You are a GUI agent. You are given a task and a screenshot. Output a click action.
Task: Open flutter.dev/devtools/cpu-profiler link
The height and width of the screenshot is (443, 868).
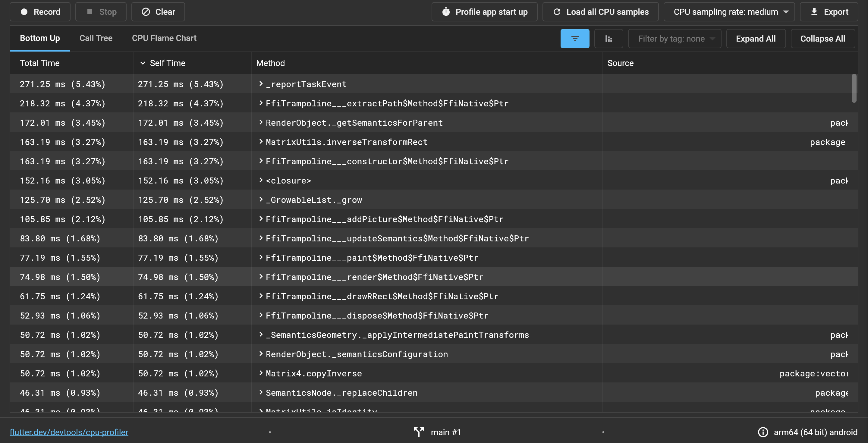pos(69,432)
